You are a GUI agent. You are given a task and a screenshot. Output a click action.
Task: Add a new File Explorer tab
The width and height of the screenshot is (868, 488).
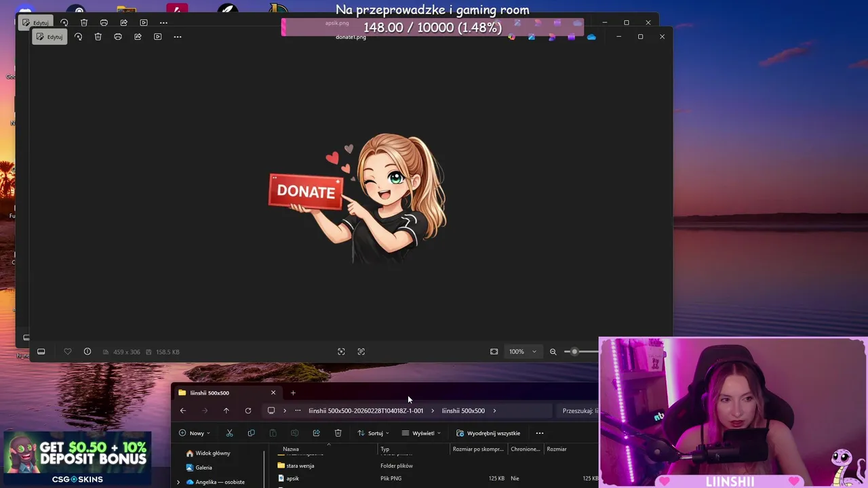[293, 392]
